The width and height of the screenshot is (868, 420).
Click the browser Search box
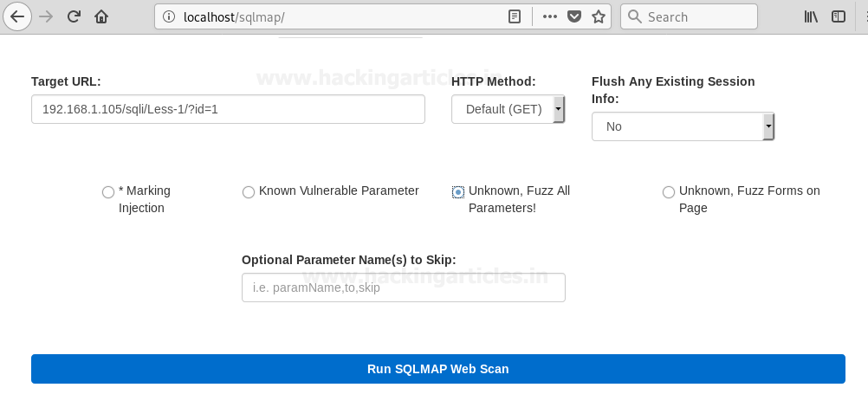(x=689, y=16)
